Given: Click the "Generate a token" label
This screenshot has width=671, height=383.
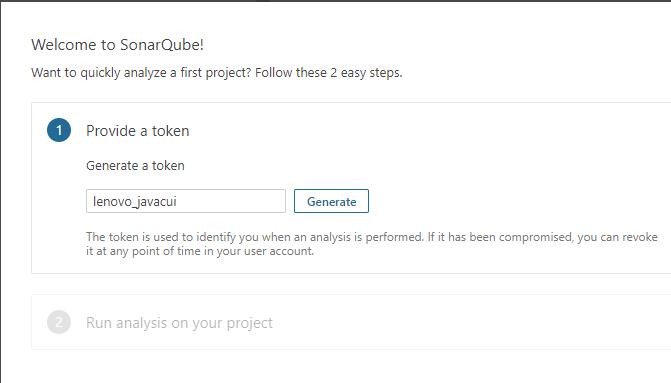Looking at the screenshot, I should pos(135,166).
